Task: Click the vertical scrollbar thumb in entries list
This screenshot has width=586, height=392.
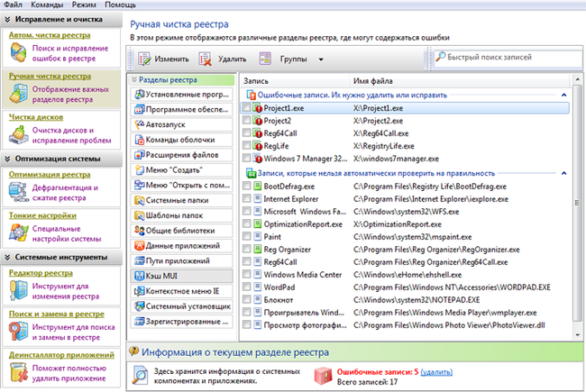Action: (577, 202)
